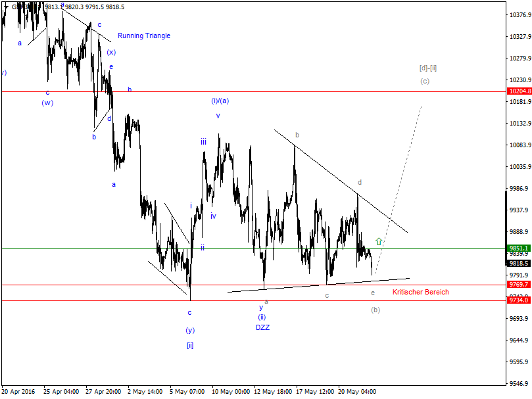
Task: Click the red 9734.0 support price tag
Action: [520, 300]
